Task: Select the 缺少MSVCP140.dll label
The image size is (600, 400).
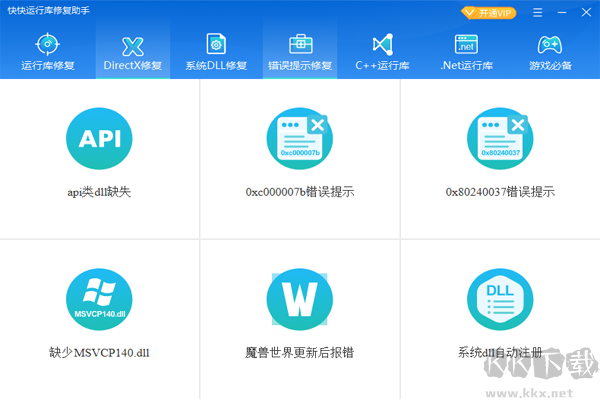Action: [x=99, y=353]
